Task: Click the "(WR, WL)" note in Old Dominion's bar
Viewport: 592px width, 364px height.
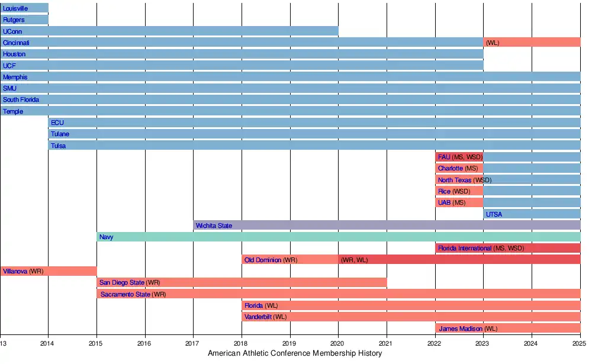Action: tap(354, 260)
